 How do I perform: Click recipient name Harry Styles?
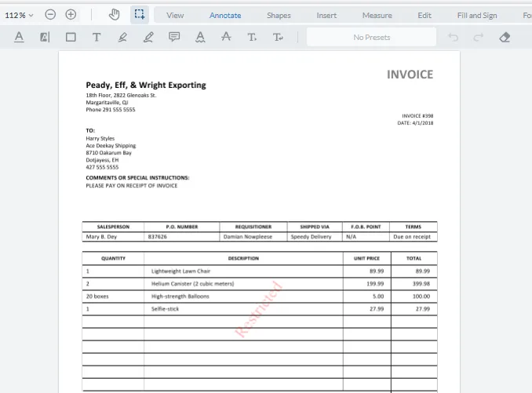coord(100,138)
